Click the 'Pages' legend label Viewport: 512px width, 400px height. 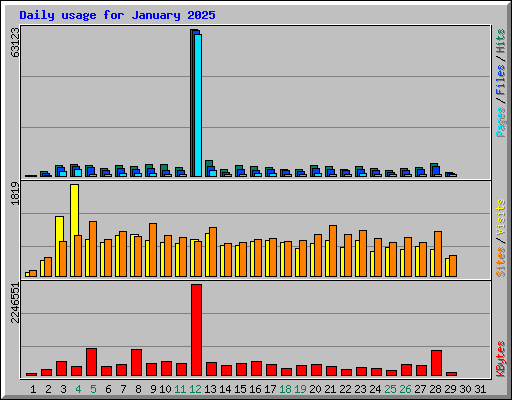(500, 122)
